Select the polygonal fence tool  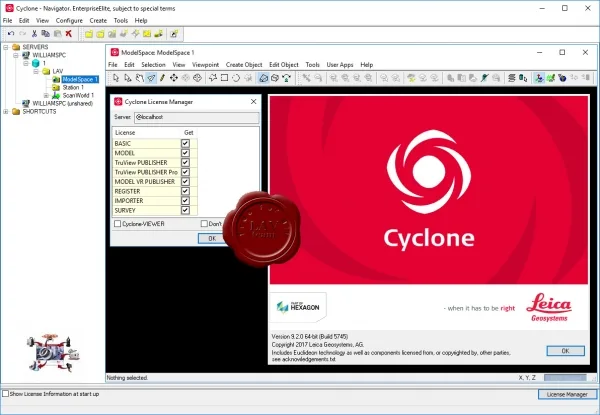tap(213, 78)
